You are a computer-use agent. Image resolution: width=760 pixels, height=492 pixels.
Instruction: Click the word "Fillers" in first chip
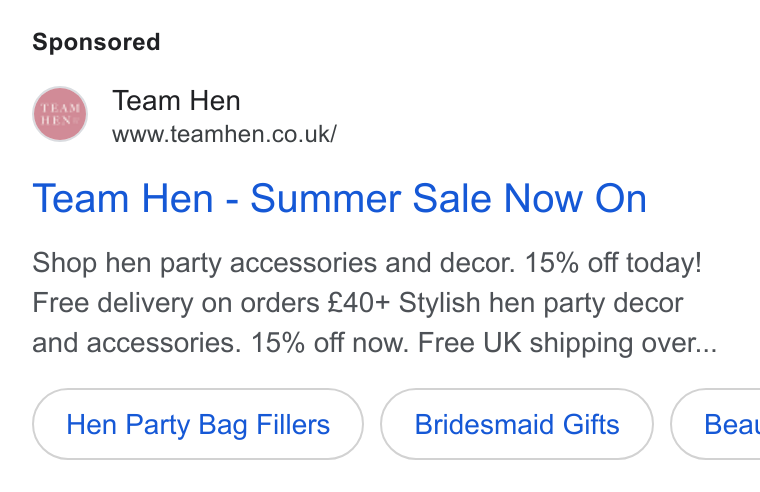pyautogui.click(x=293, y=425)
